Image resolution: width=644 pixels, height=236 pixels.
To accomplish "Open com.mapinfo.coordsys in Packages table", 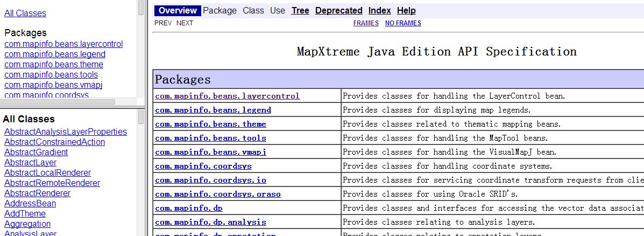I will (203, 166).
